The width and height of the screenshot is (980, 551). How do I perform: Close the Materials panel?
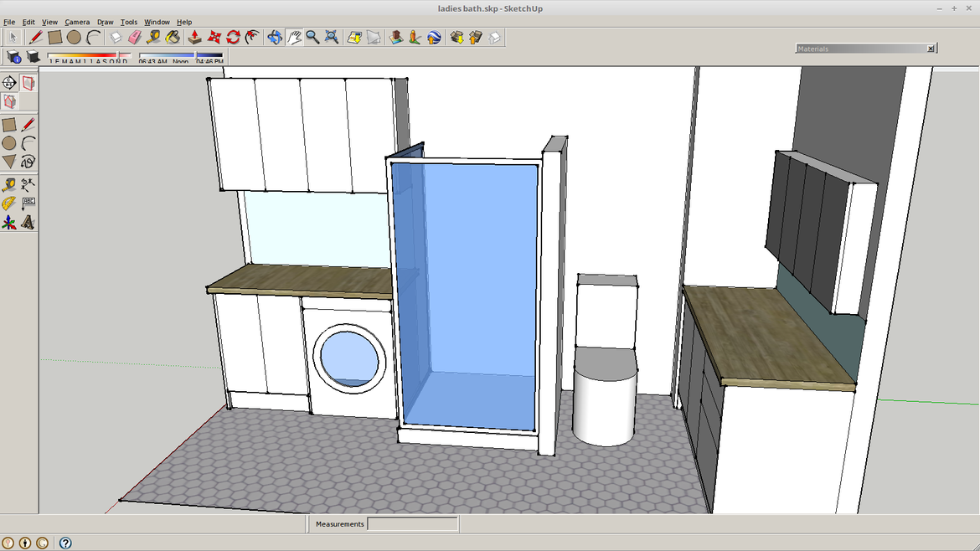pyautogui.click(x=931, y=49)
